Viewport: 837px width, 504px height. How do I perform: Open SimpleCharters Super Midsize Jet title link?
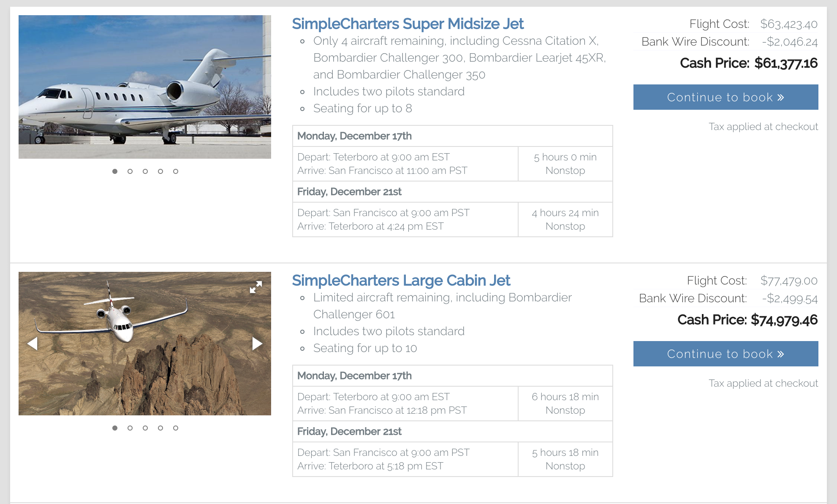408,24
